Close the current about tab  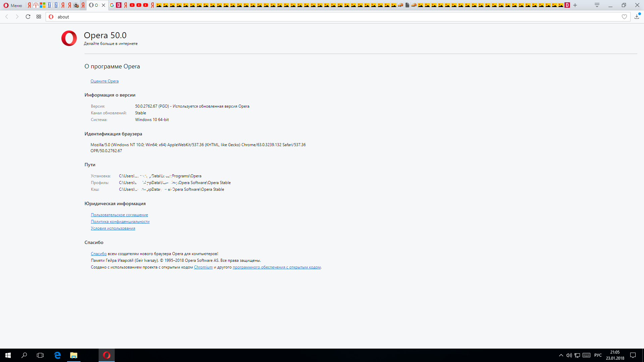coord(103,5)
